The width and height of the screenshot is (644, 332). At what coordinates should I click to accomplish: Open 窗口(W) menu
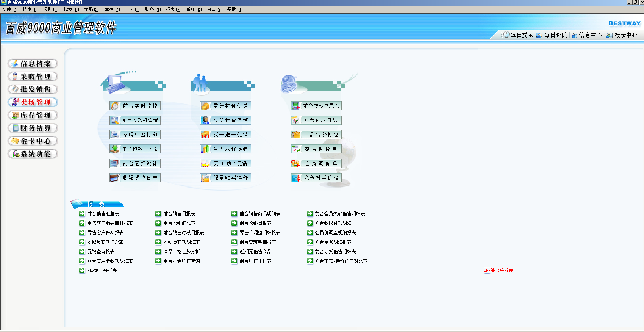tap(214, 9)
